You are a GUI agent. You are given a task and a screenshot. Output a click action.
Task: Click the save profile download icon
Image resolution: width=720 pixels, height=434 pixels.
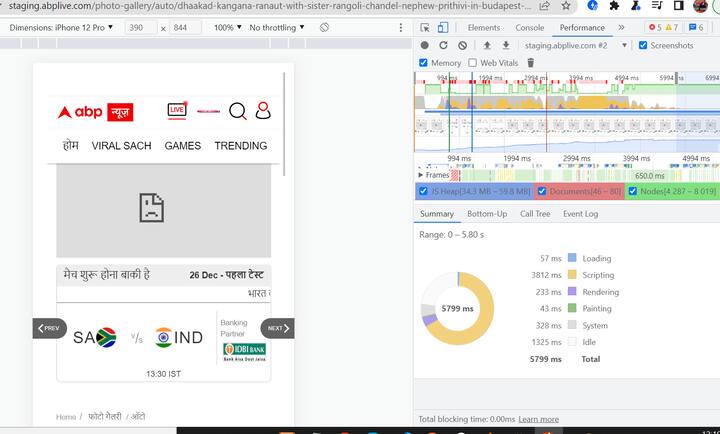pyautogui.click(x=505, y=45)
